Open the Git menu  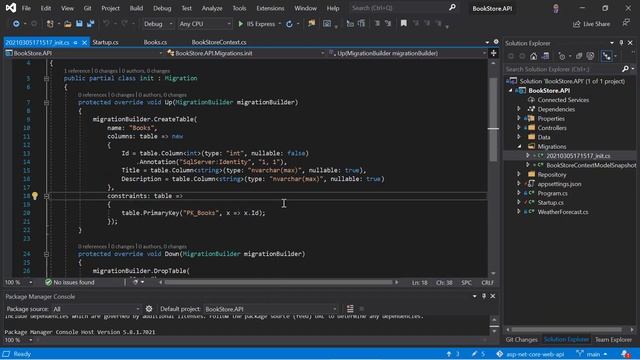(87, 8)
